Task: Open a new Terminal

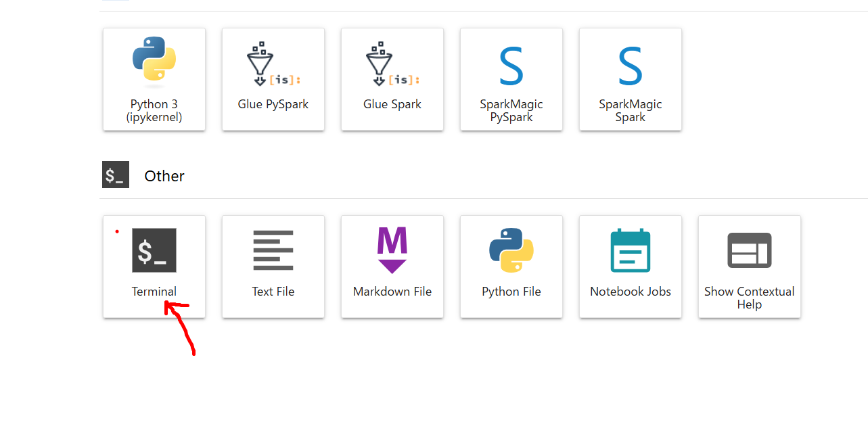Action: click(x=154, y=267)
